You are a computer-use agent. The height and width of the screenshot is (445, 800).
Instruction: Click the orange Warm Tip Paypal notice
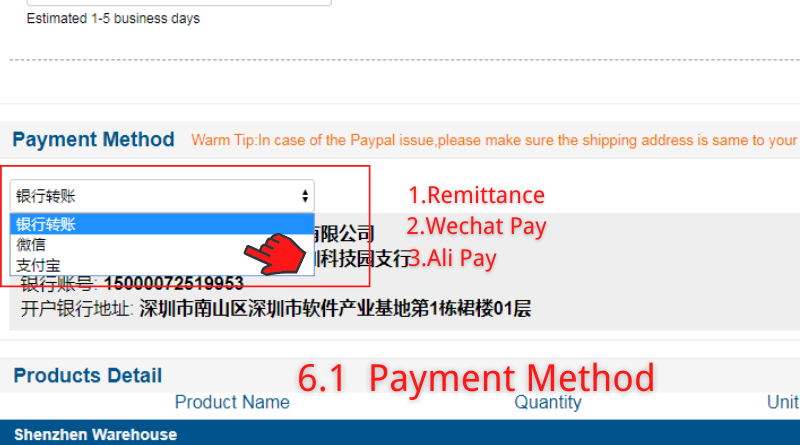point(495,140)
